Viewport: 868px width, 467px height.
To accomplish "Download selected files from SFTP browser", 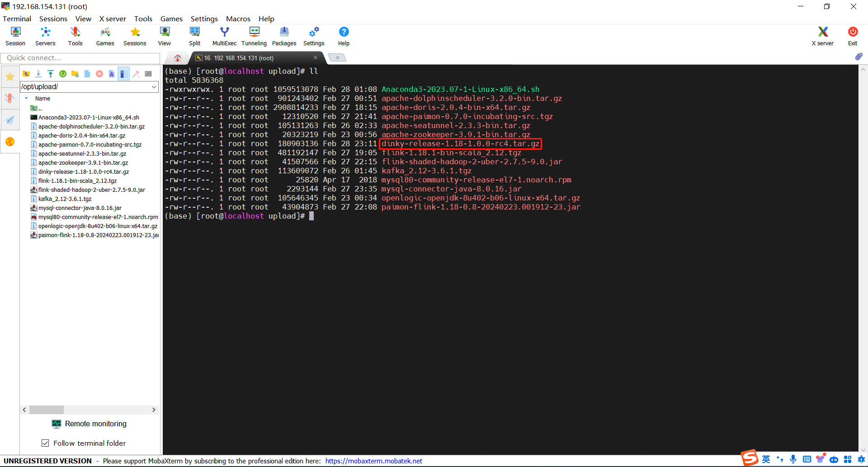I will click(38, 74).
